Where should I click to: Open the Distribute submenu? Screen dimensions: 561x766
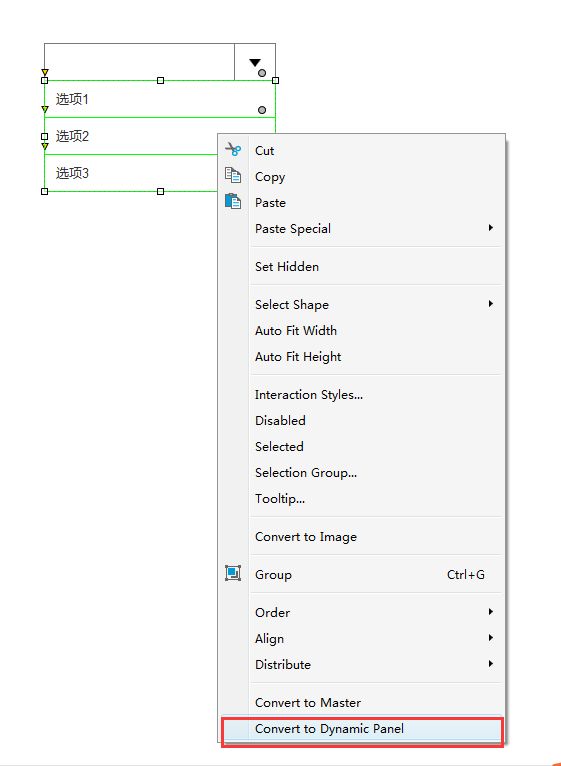(361, 664)
